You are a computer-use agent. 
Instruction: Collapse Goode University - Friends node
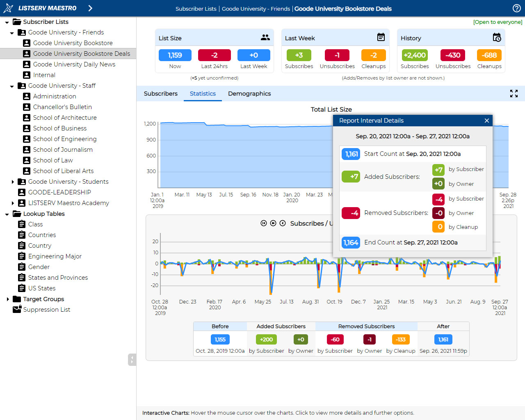tap(12, 33)
